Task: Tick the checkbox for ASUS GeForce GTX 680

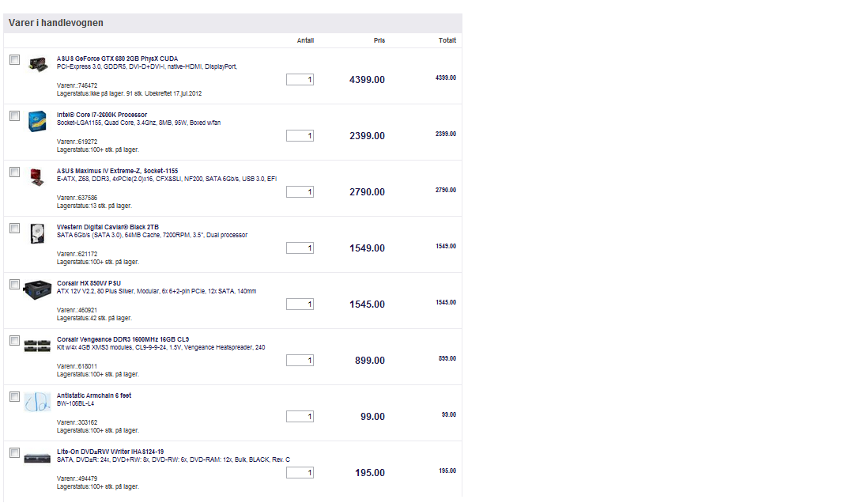Action: 14,59
